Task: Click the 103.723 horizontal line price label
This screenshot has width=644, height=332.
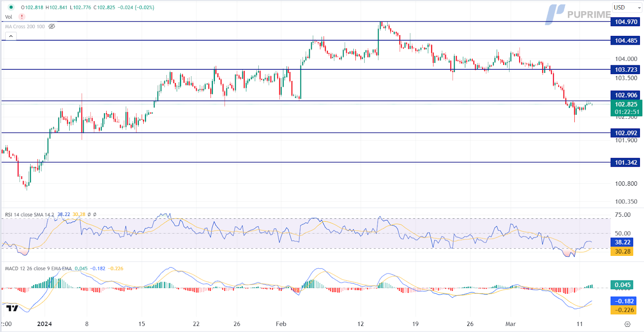Action: click(x=625, y=70)
